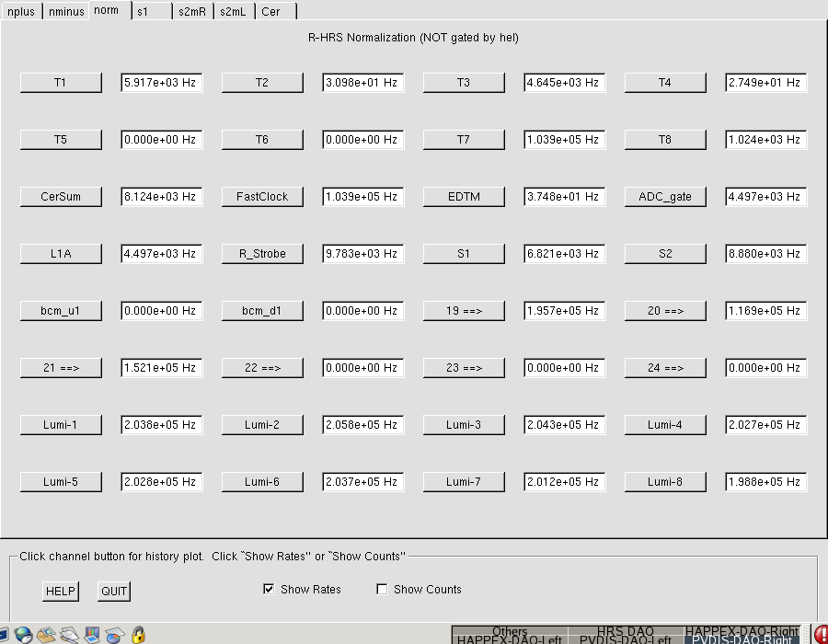
Task: Click the bcm_d1 channel button
Action: point(262,310)
